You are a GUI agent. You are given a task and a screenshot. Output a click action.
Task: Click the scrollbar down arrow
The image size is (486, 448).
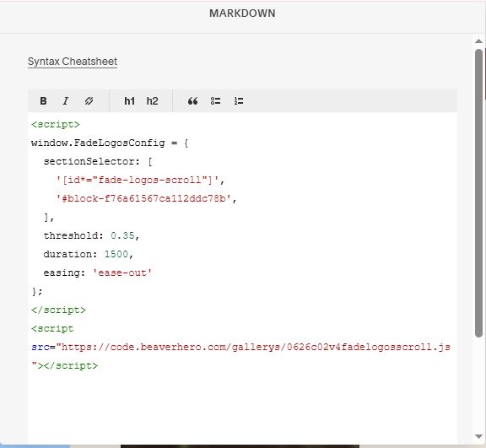coord(478,436)
